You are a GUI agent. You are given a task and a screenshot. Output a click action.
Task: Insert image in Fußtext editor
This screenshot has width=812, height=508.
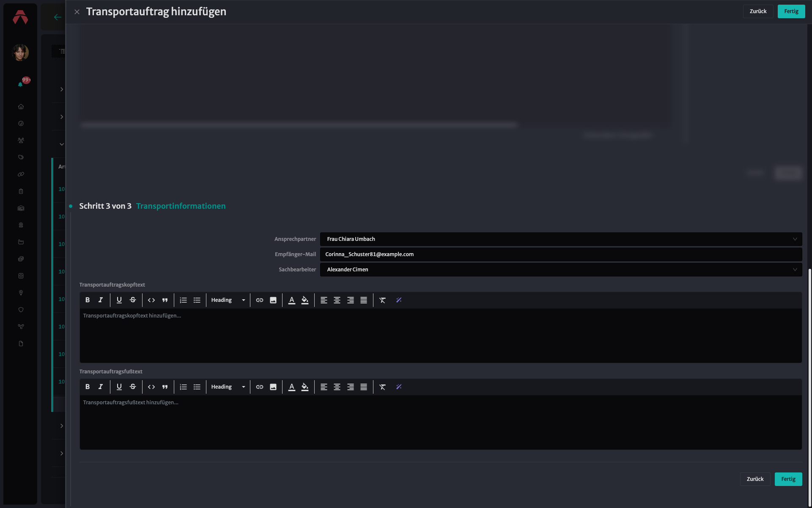click(273, 387)
